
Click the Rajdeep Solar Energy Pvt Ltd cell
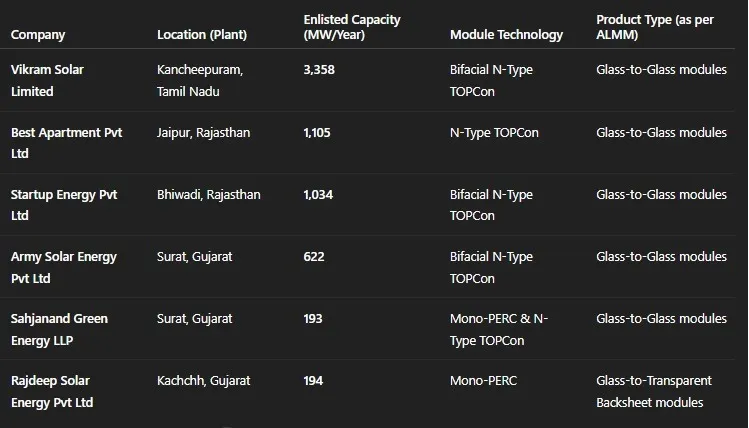point(52,391)
